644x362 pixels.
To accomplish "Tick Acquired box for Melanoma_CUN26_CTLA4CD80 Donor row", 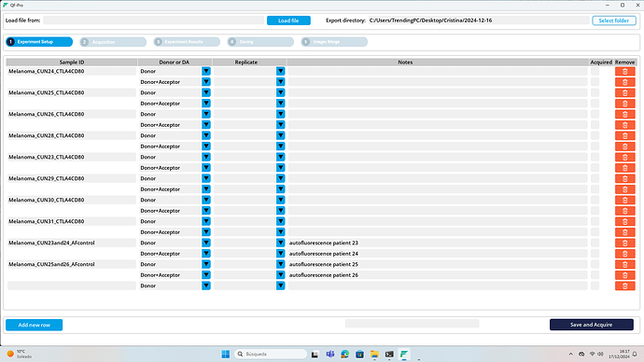I will coord(595,114).
